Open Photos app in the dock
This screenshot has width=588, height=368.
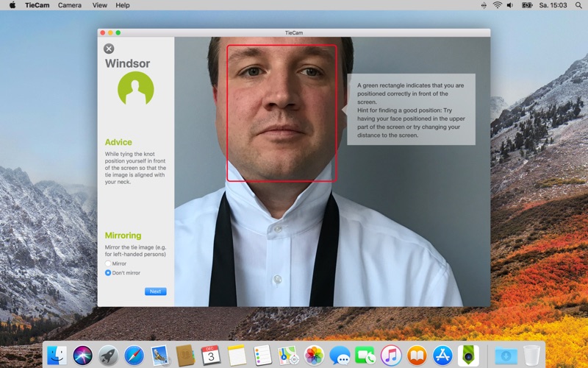pos(314,355)
